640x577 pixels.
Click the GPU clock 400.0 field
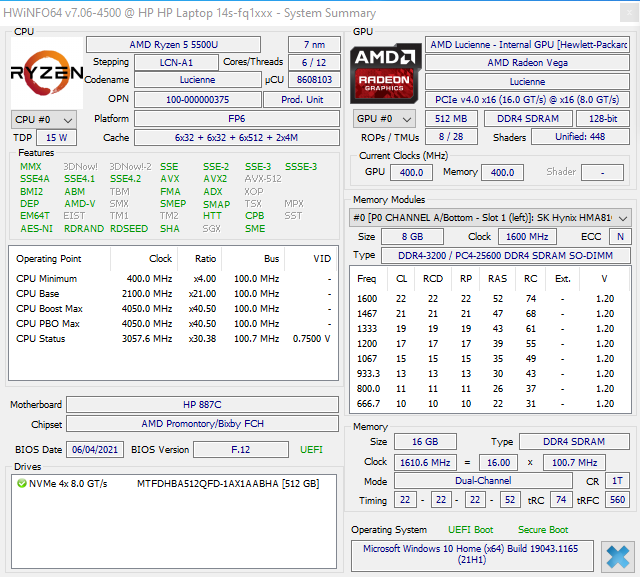point(411,173)
